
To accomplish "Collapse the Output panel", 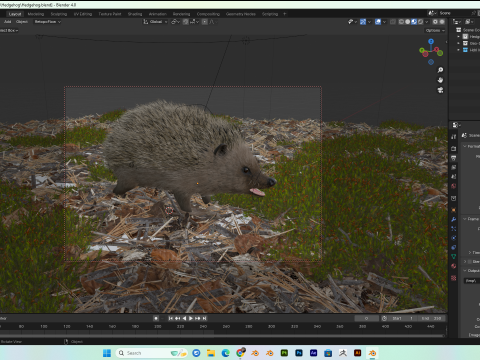I will click(x=465, y=271).
